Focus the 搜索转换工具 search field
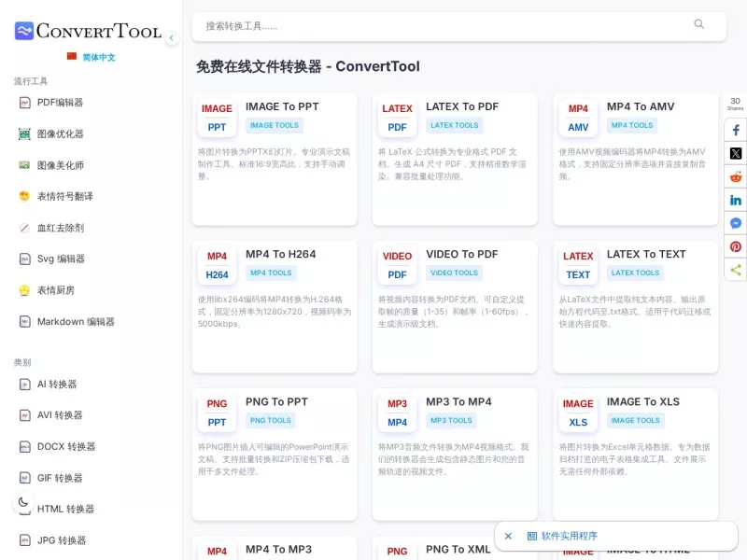 pyautogui.click(x=443, y=26)
